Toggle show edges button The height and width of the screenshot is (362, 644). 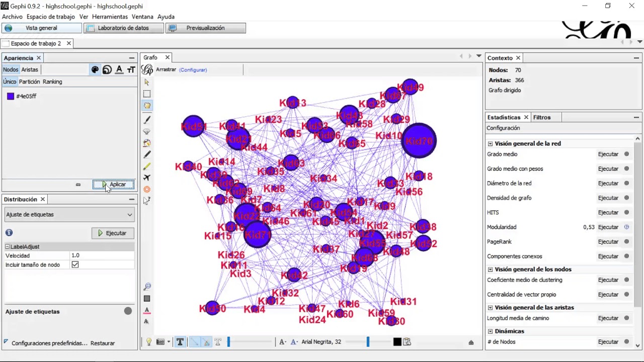click(194, 342)
